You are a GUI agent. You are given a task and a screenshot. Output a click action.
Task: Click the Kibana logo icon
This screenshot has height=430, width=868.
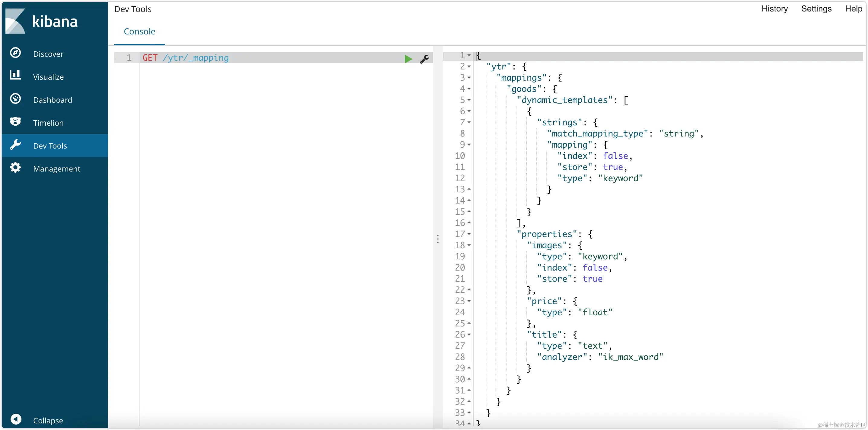pyautogui.click(x=15, y=21)
